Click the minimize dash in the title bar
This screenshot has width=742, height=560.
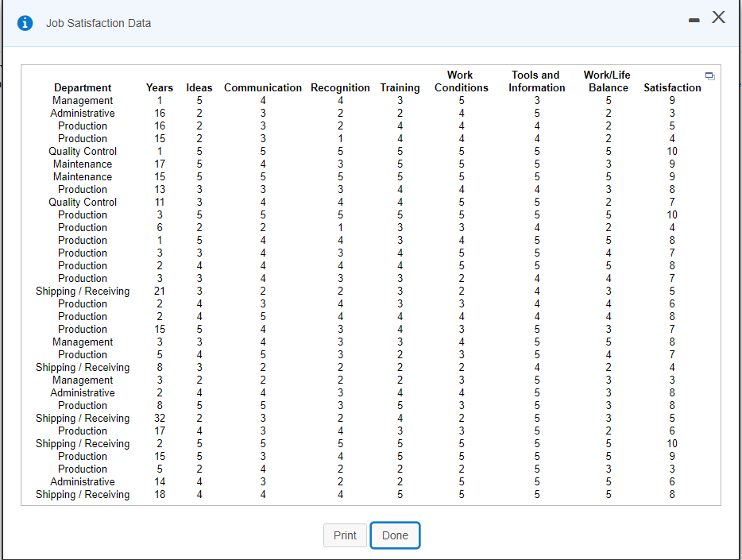pyautogui.click(x=693, y=17)
